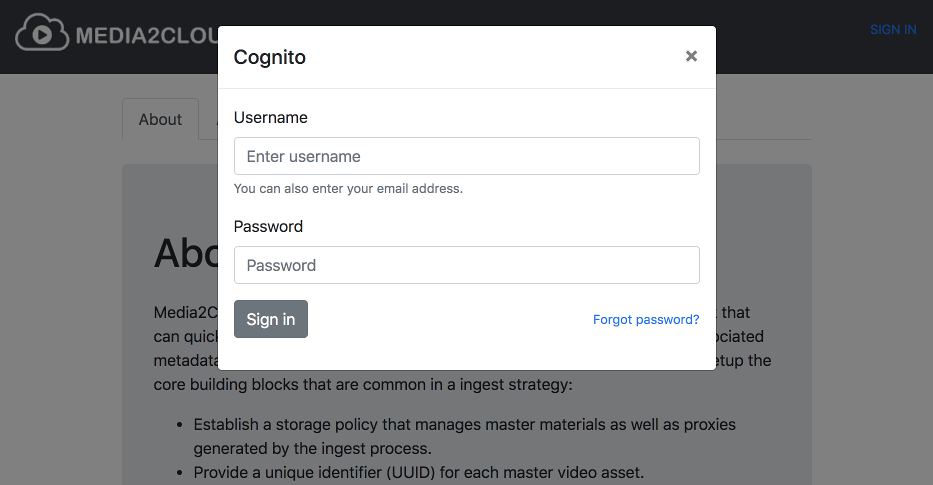The height and width of the screenshot is (485, 933).
Task: Click the MEDIA2CLOUD brand text
Action: click(x=147, y=36)
